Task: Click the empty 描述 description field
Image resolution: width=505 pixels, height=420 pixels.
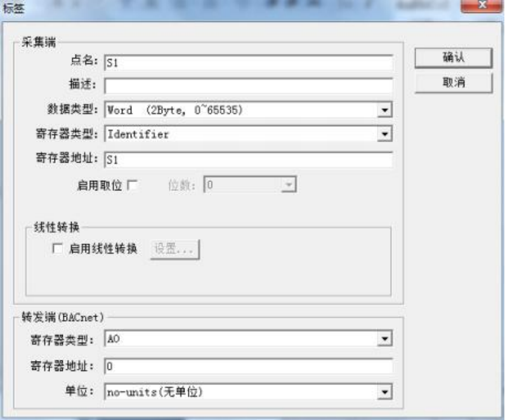Action: click(248, 86)
